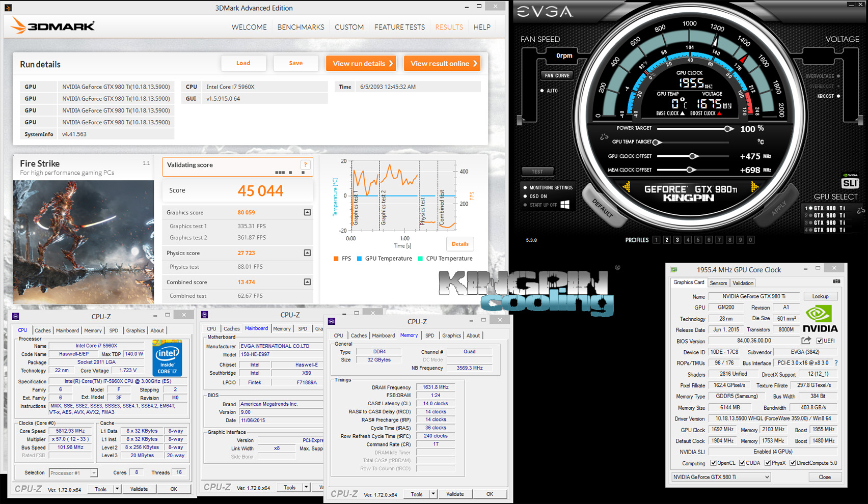Click the right yellow arrow beside GeForce label
Image resolution: width=868 pixels, height=504 pixels.
[x=754, y=188]
